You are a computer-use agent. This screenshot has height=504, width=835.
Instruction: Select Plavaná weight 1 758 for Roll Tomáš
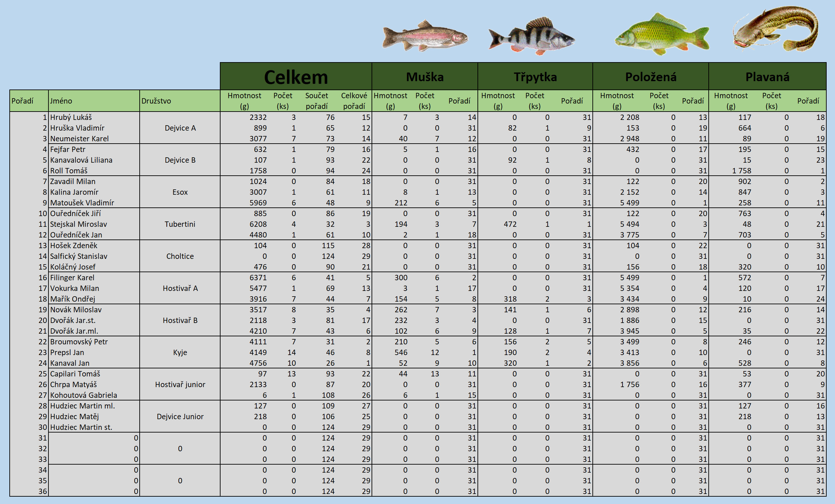[741, 171]
